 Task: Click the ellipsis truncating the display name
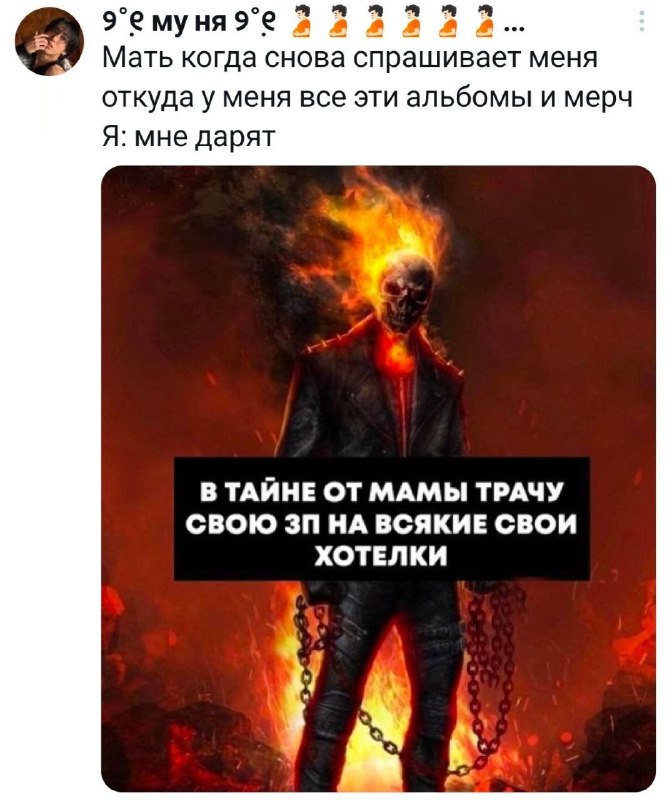click(513, 28)
